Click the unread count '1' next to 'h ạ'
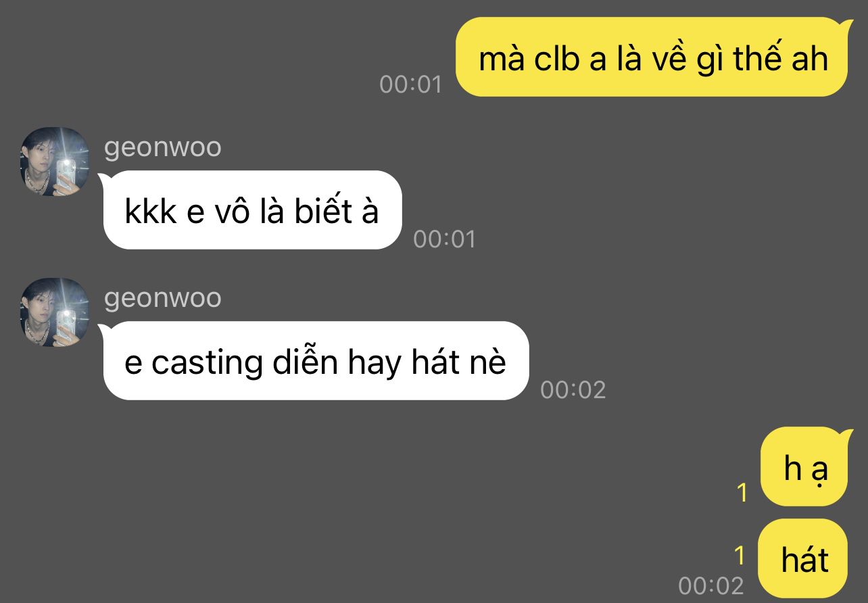Viewport: 868px width, 603px height. point(742,493)
